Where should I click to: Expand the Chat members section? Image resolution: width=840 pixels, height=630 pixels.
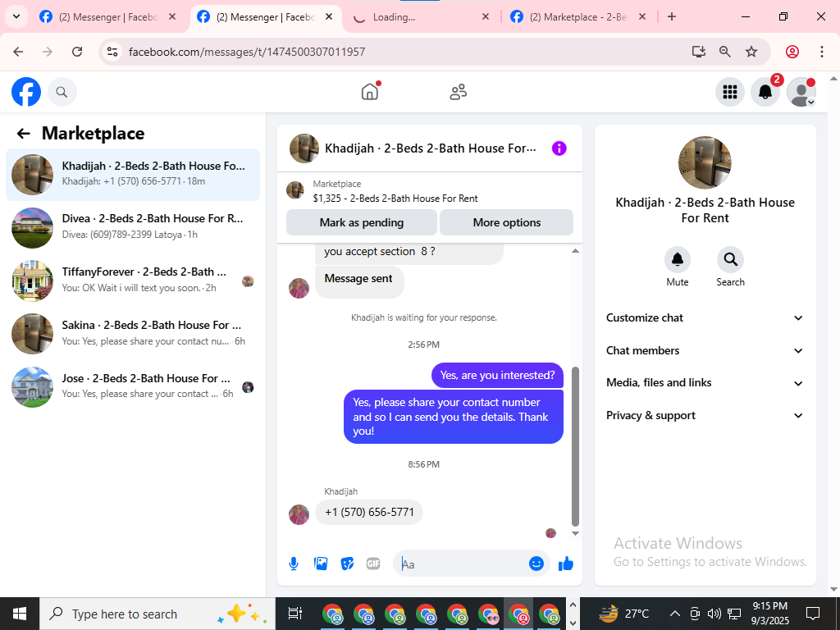[705, 351]
